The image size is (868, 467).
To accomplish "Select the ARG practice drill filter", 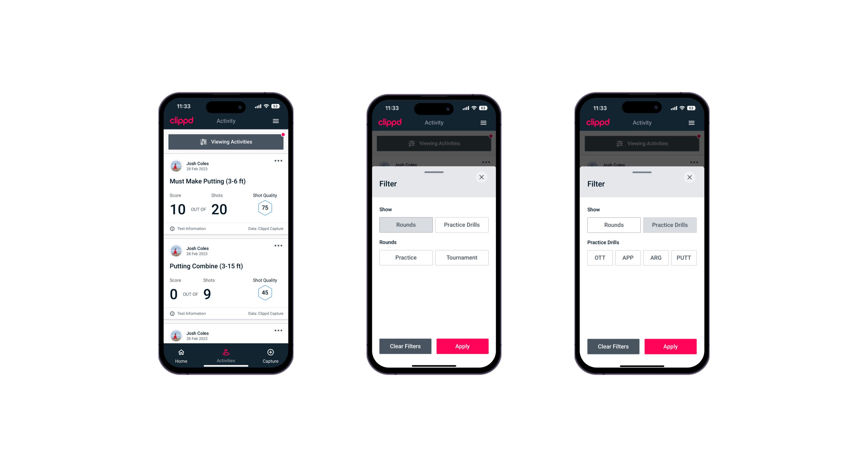I will click(x=656, y=258).
